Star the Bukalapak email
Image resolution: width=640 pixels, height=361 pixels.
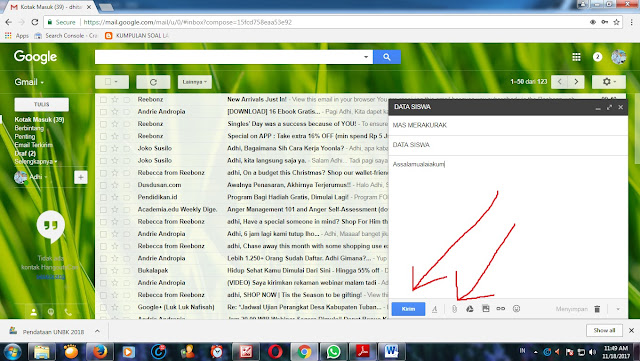115,271
